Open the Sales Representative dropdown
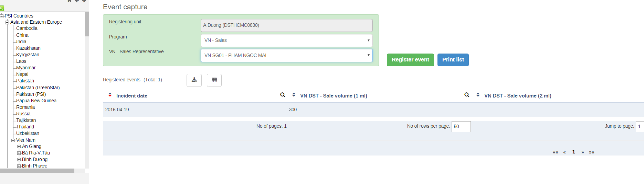The height and width of the screenshot is (184, 644). 286,56
